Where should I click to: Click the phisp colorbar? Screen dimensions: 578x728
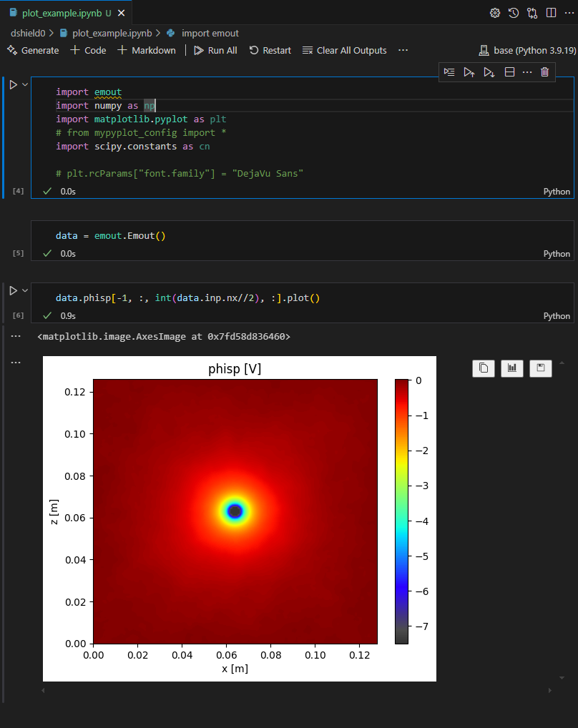tap(401, 511)
